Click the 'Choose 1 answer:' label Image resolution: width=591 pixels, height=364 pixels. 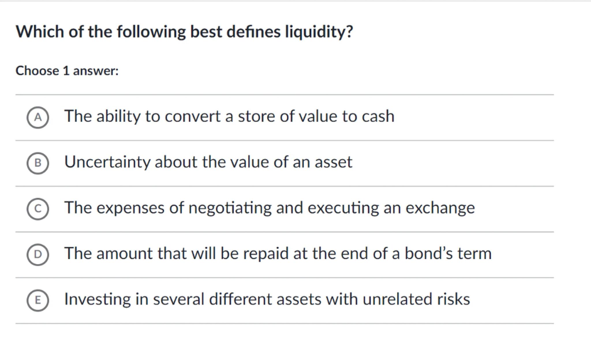(x=67, y=71)
